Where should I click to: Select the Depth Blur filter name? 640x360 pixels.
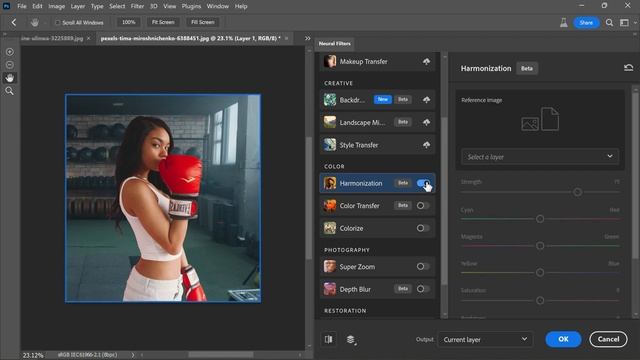click(355, 289)
